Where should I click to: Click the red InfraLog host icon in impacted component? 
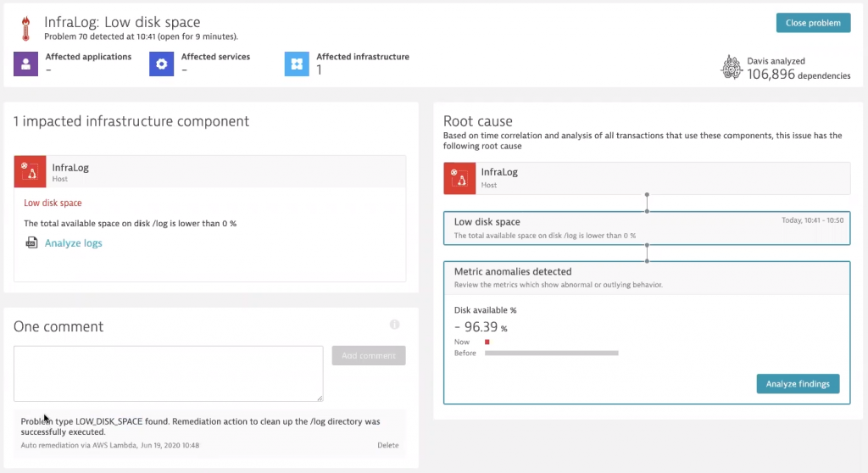pyautogui.click(x=30, y=172)
